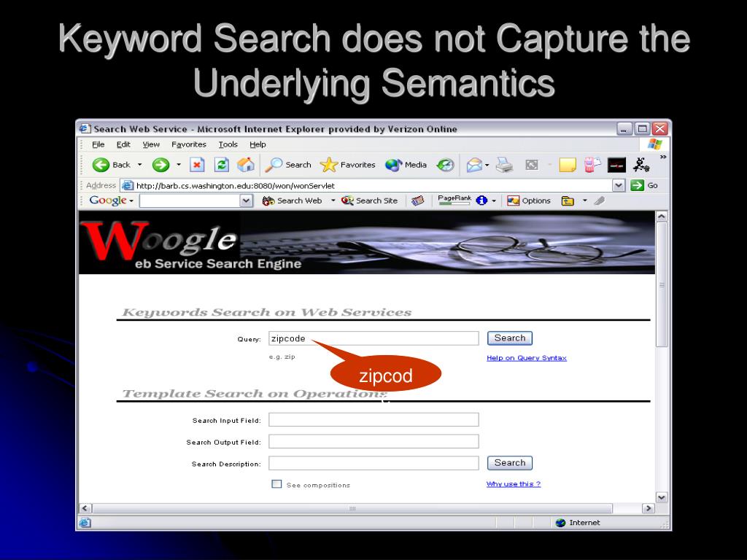
Task: Expand the Back button history dropdown
Action: [x=139, y=165]
